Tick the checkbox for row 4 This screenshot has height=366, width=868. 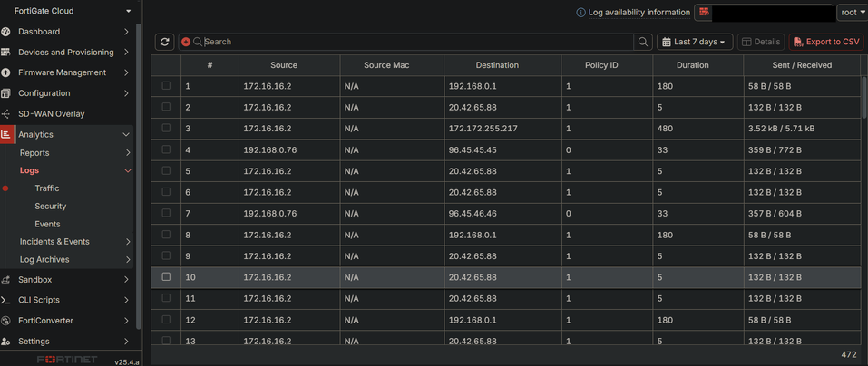pyautogui.click(x=166, y=149)
